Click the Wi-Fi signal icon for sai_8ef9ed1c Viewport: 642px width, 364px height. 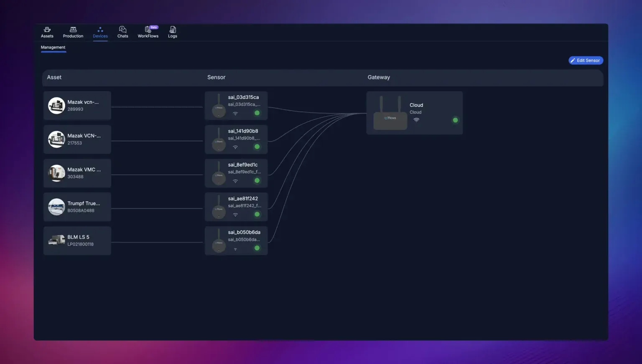click(x=235, y=181)
